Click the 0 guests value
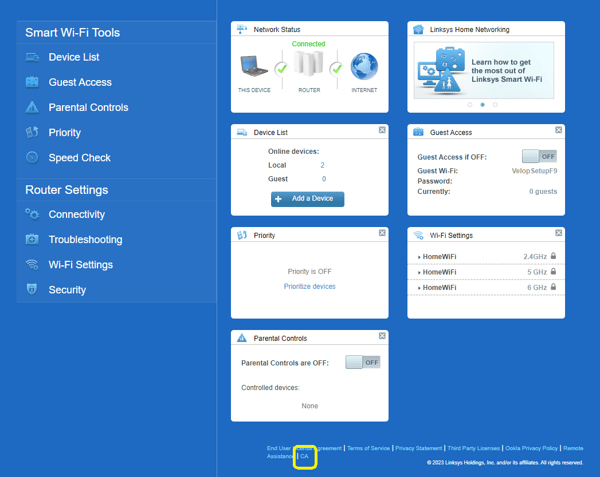The height and width of the screenshot is (477, 600). click(543, 192)
